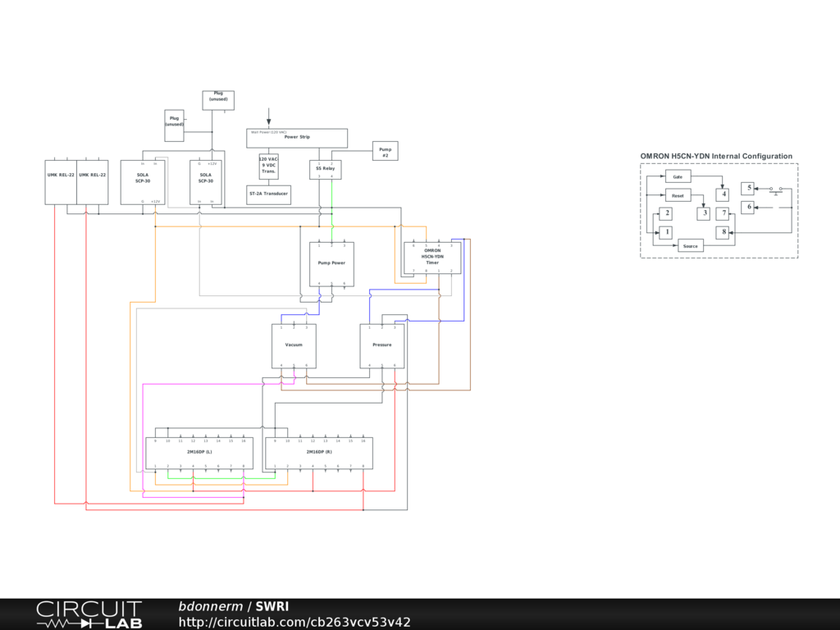840x630 pixels.
Task: Select the Pressure component block
Action: pos(381,345)
